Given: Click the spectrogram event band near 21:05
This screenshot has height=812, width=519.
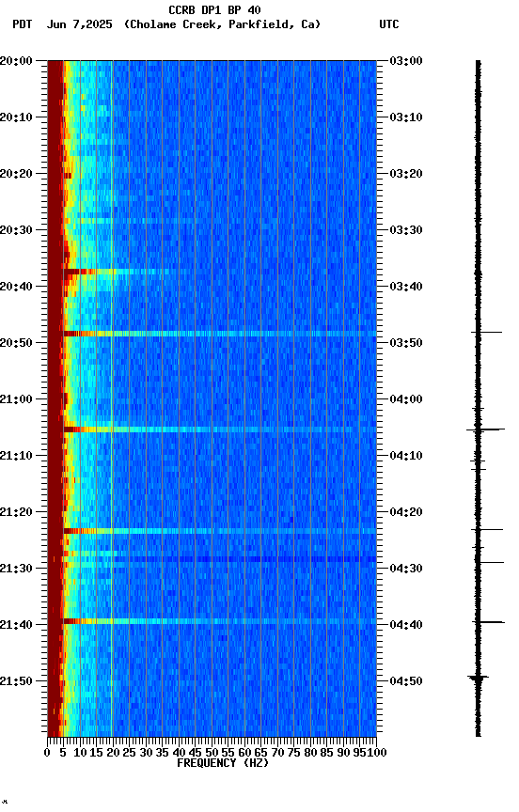Looking at the screenshot, I should point(220,429).
